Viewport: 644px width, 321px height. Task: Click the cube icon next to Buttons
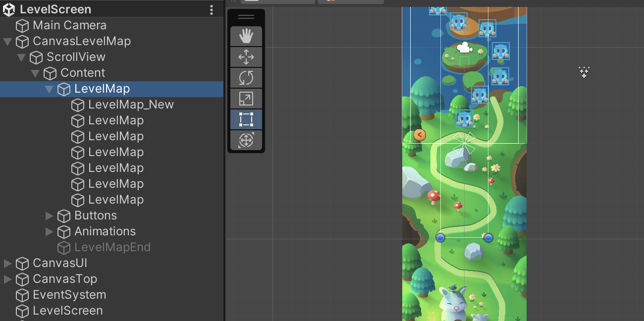(64, 215)
